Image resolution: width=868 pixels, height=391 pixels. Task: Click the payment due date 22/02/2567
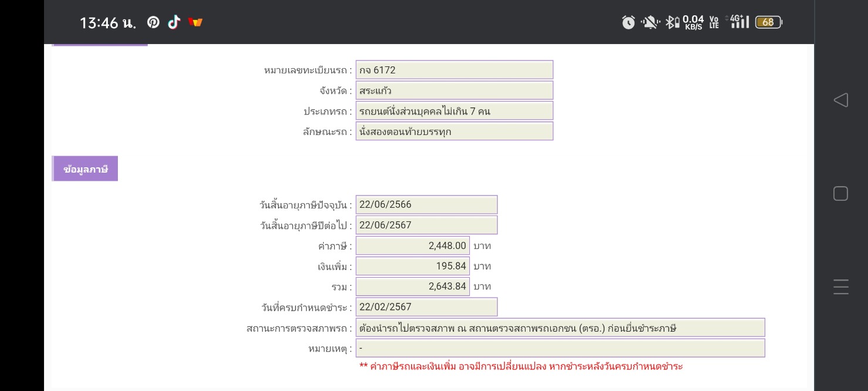click(426, 307)
